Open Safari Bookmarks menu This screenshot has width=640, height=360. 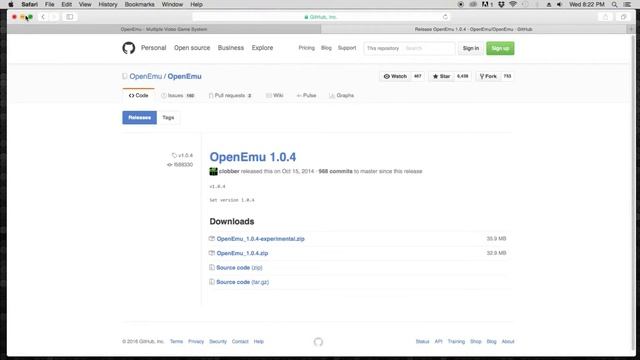coord(140,4)
